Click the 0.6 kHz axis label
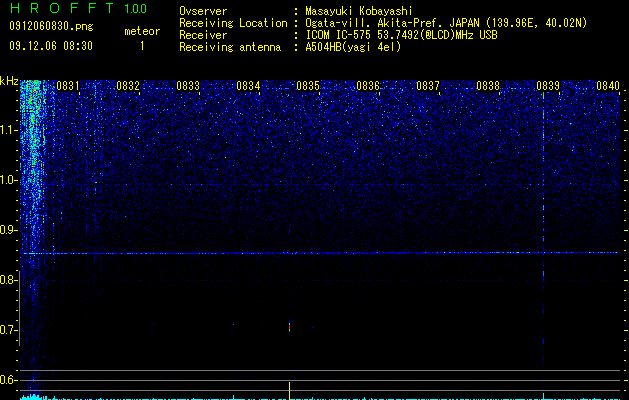 pos(9,380)
